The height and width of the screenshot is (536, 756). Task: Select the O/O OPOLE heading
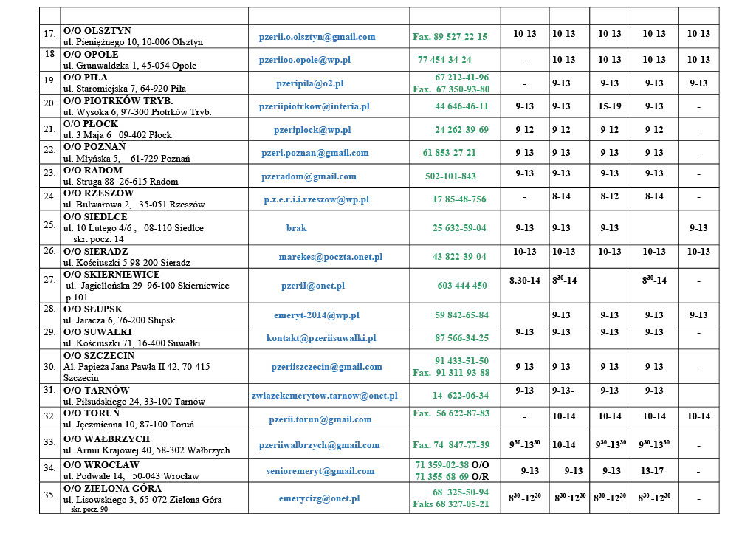click(x=91, y=55)
